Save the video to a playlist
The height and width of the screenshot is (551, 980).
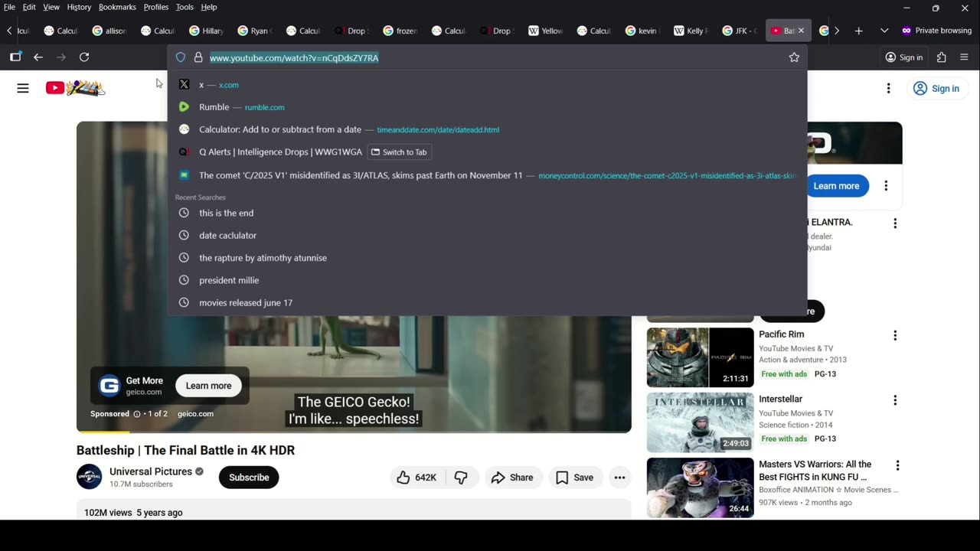click(x=574, y=478)
